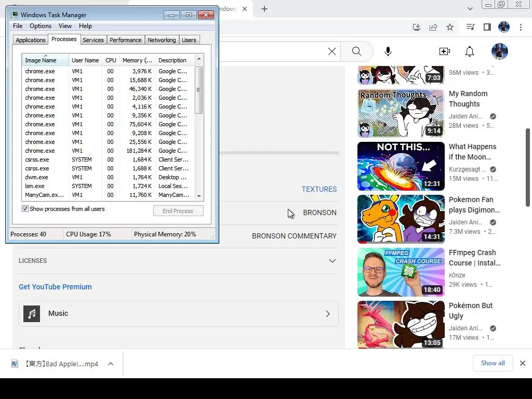Open YouTube notifications bell
The image size is (532, 399).
470,51
